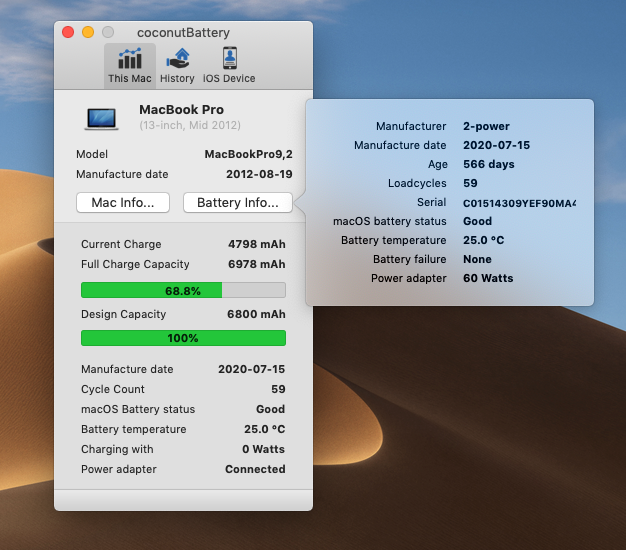This screenshot has height=550, width=626.
Task: Minimize window with the yellow button
Action: coord(88,32)
